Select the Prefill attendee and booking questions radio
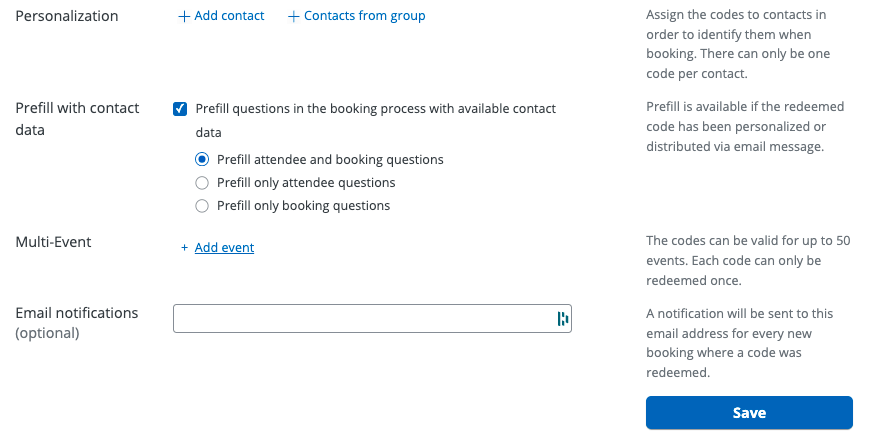Image resolution: width=873 pixels, height=439 pixels. [x=202, y=159]
